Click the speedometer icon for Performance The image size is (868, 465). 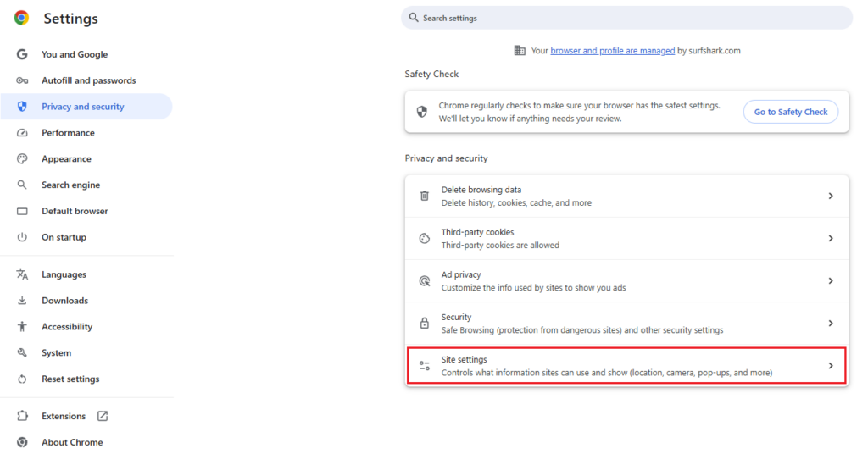22,133
